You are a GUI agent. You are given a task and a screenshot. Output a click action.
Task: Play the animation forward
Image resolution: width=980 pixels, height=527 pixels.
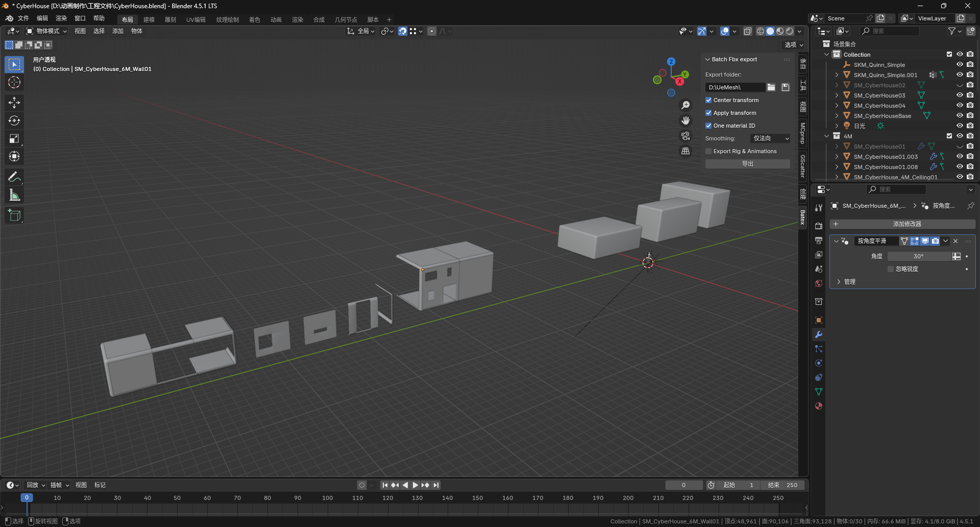pos(415,485)
